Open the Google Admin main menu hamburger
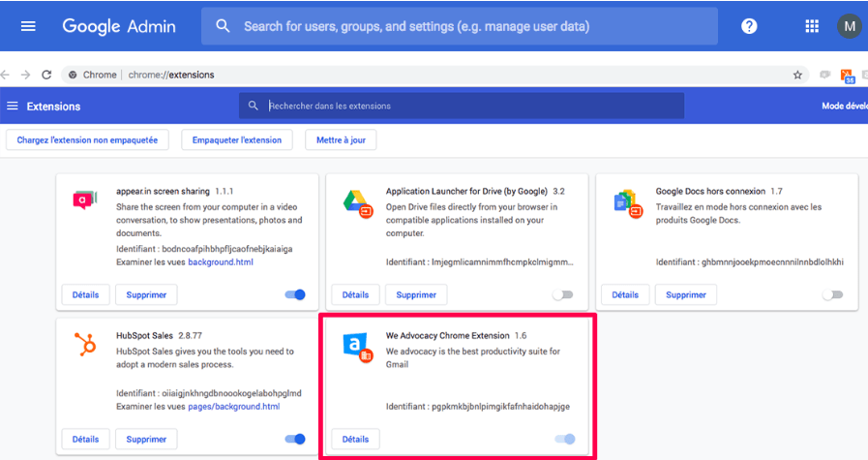 click(28, 26)
